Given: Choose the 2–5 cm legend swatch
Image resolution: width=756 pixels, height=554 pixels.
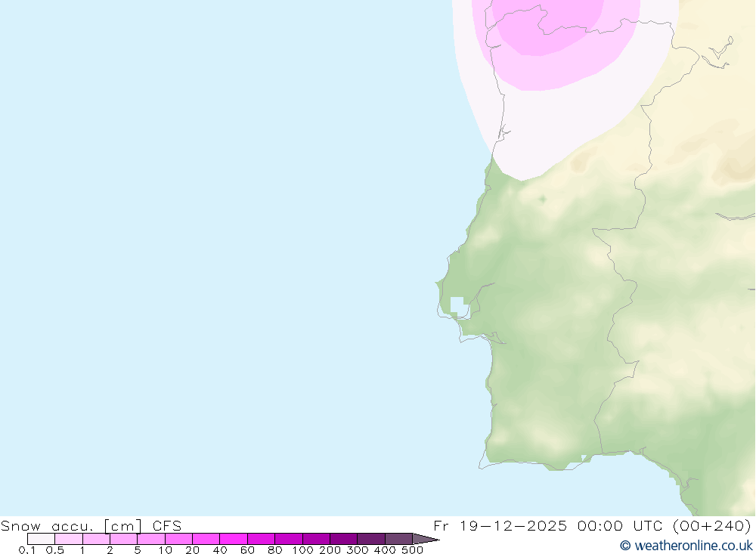Looking at the screenshot, I should 123,539.
